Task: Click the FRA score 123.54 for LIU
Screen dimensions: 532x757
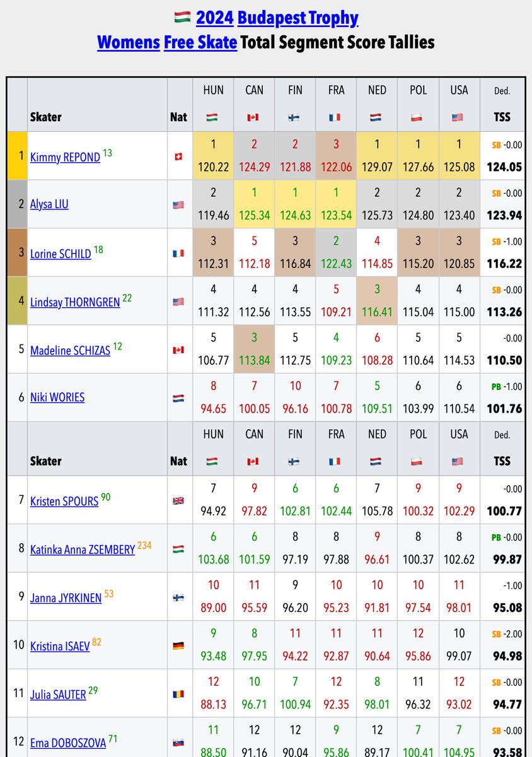Action: pyautogui.click(x=336, y=215)
